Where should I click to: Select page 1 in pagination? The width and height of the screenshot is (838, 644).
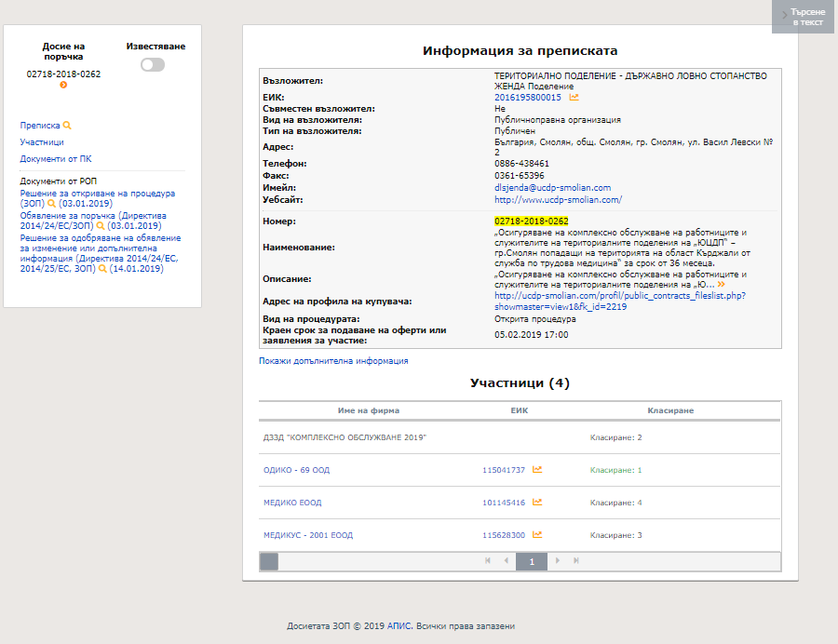531,561
